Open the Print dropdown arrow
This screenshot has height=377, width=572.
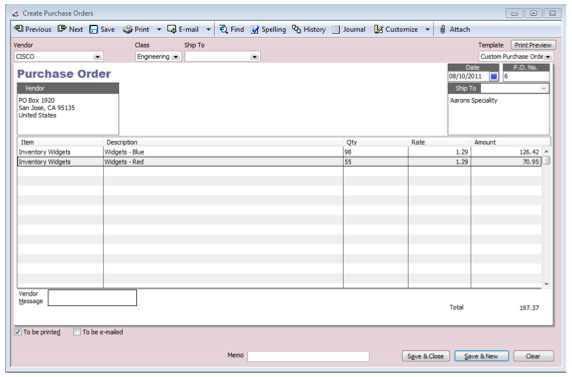tap(159, 29)
